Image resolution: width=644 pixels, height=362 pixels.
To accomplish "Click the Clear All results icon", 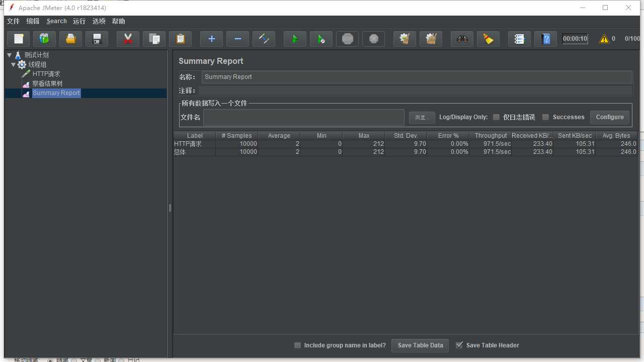I will pos(431,39).
